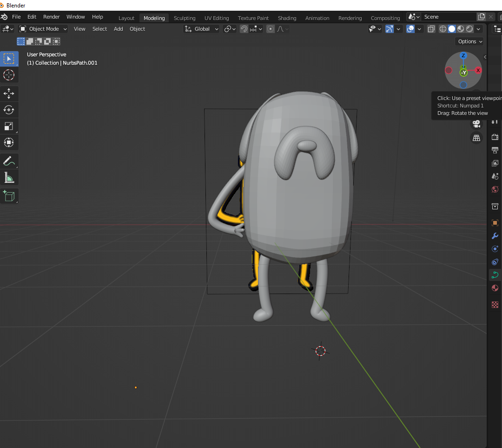Set selection mode to Invert
The width and height of the screenshot is (502, 448).
[47, 41]
